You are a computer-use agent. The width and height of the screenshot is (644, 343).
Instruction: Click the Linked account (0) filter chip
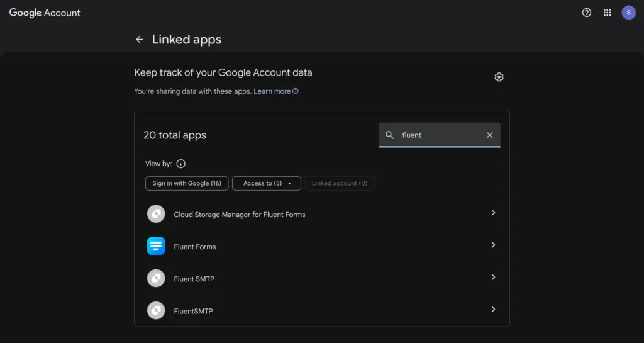point(340,183)
